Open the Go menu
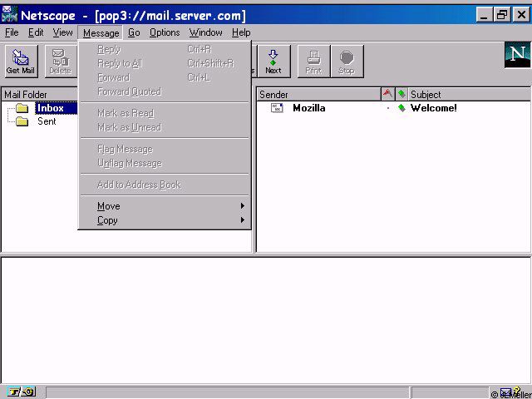Image resolution: width=532 pixels, height=399 pixels. click(x=134, y=32)
